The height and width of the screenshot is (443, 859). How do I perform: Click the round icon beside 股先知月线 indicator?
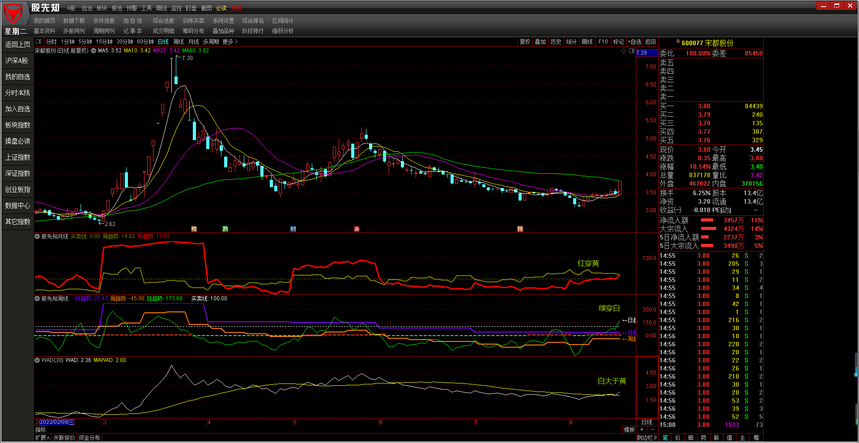click(x=38, y=237)
